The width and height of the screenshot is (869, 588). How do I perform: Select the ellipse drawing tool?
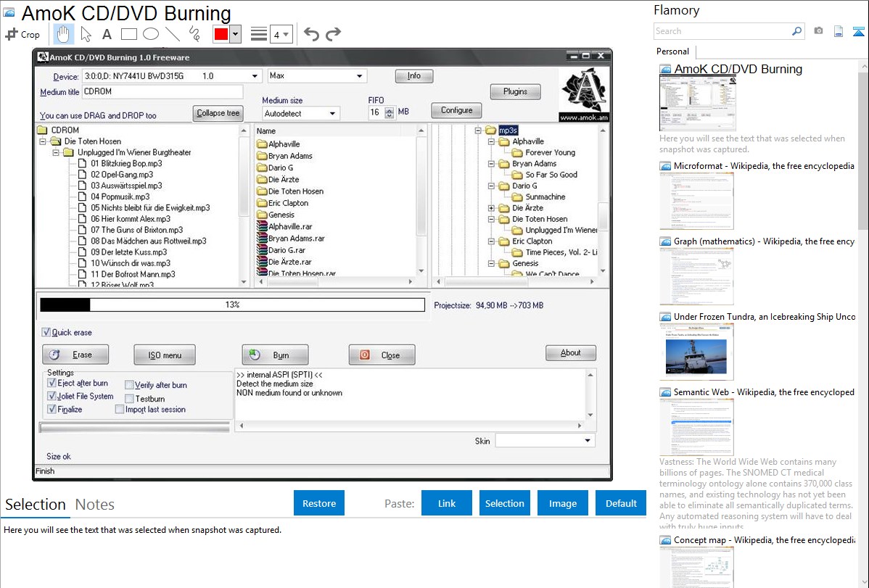[151, 34]
